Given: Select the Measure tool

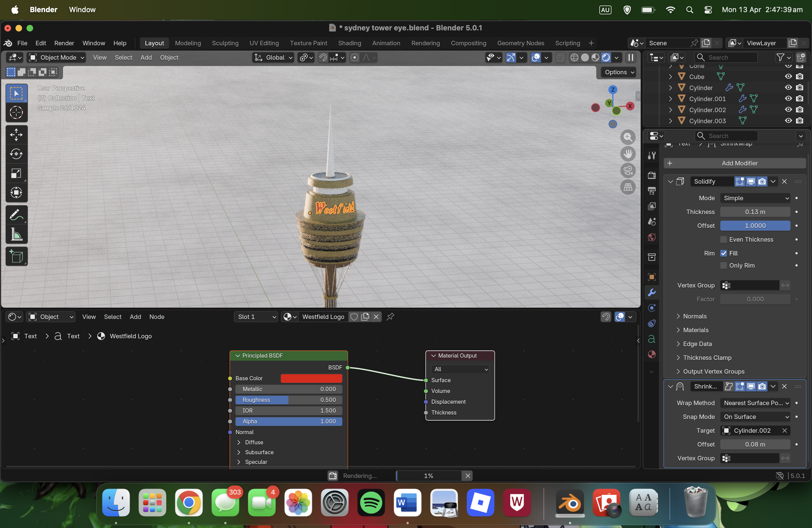Looking at the screenshot, I should (16, 234).
